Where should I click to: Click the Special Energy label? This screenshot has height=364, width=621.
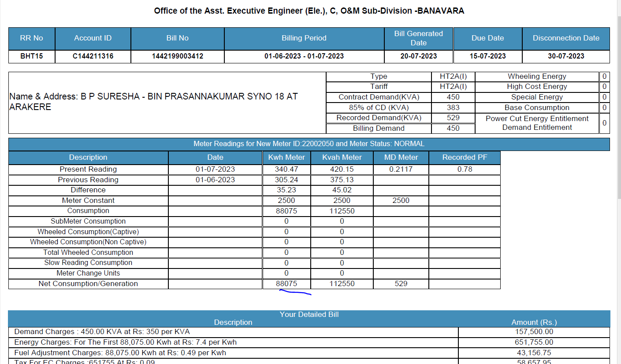tap(537, 97)
